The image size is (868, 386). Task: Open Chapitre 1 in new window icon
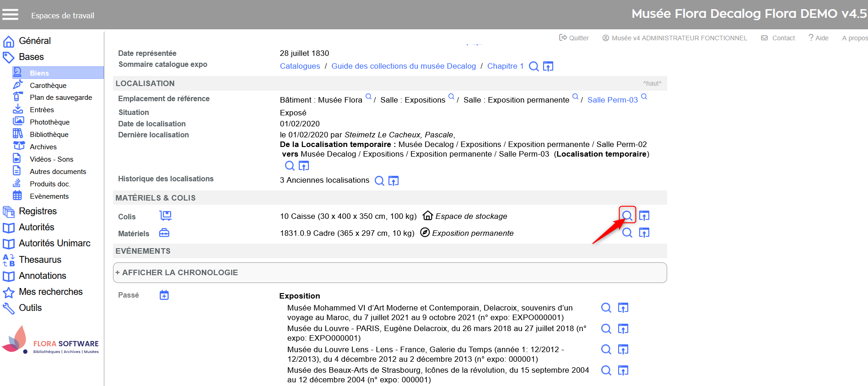click(548, 66)
